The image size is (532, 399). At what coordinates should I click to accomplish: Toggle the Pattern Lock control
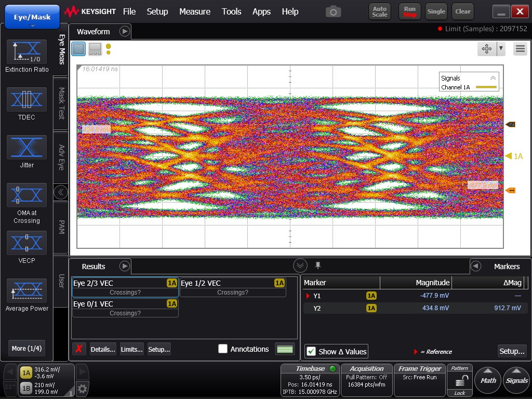click(x=460, y=380)
